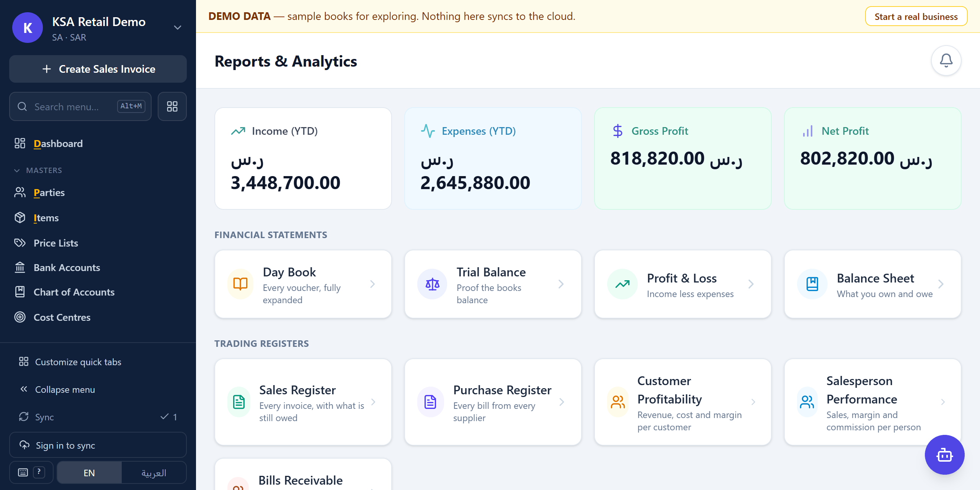Click the Cost Centres target icon
Viewport: 980px width, 490px height.
point(20,317)
